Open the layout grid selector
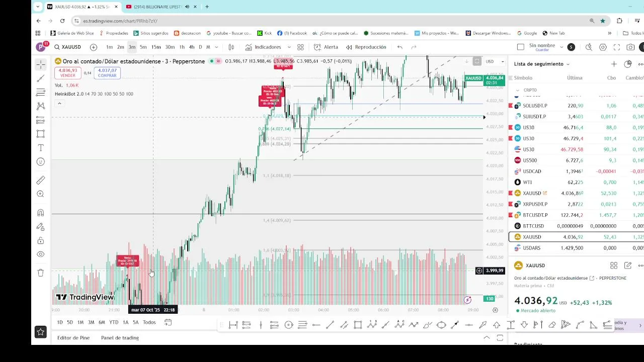Screen dimensions: 644x362 pyautogui.click(x=300, y=47)
